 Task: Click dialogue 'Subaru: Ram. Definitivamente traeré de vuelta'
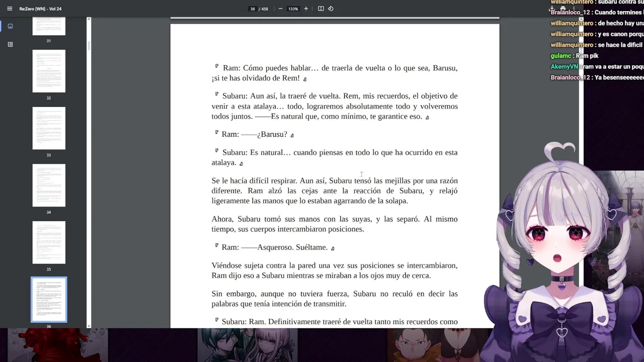(x=336, y=322)
